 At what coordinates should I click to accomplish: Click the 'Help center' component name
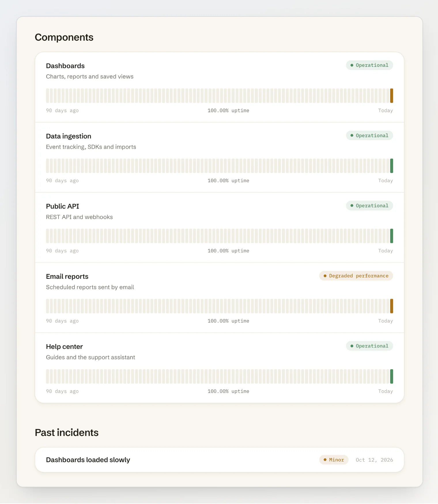click(x=65, y=347)
